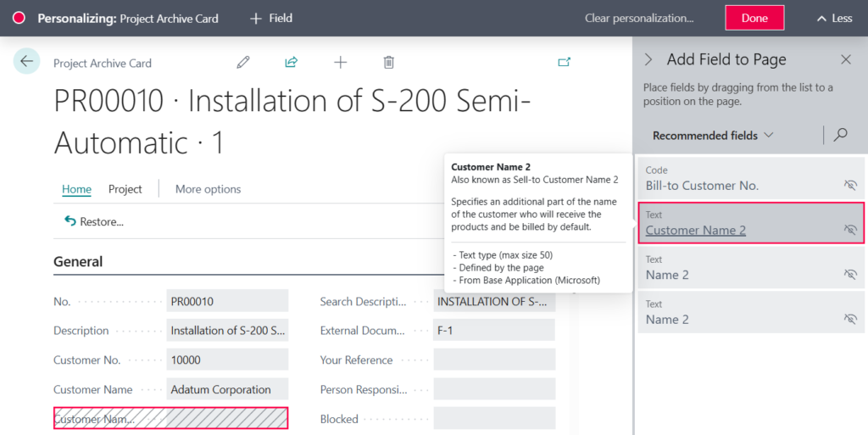The width and height of the screenshot is (868, 435).
Task: Click the back arrow button
Action: point(26,61)
